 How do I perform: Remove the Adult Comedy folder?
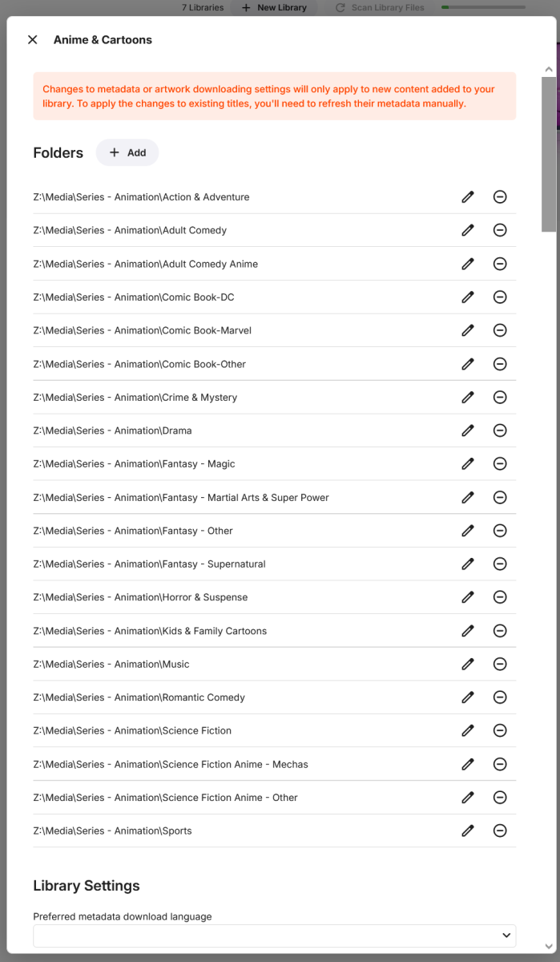(x=500, y=230)
